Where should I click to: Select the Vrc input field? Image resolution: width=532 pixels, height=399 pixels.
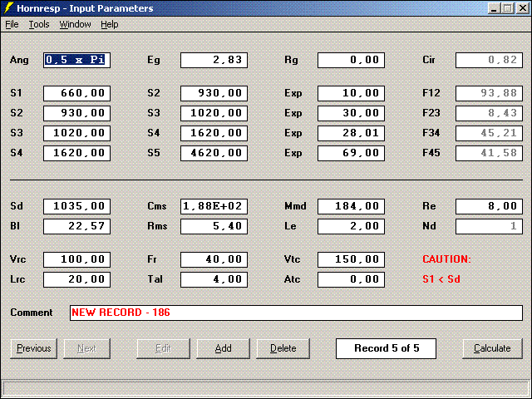[x=76, y=259]
